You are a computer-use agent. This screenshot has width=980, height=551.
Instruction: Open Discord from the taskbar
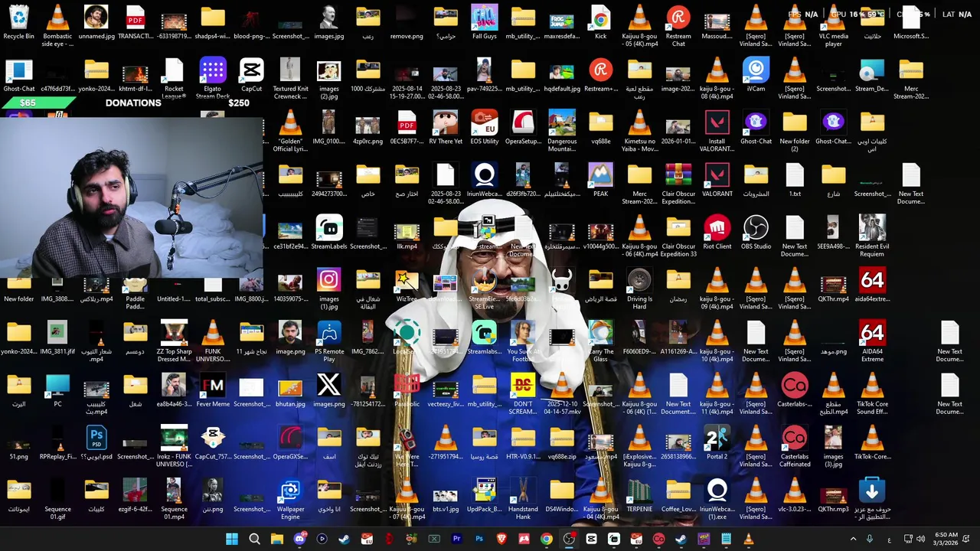(299, 540)
